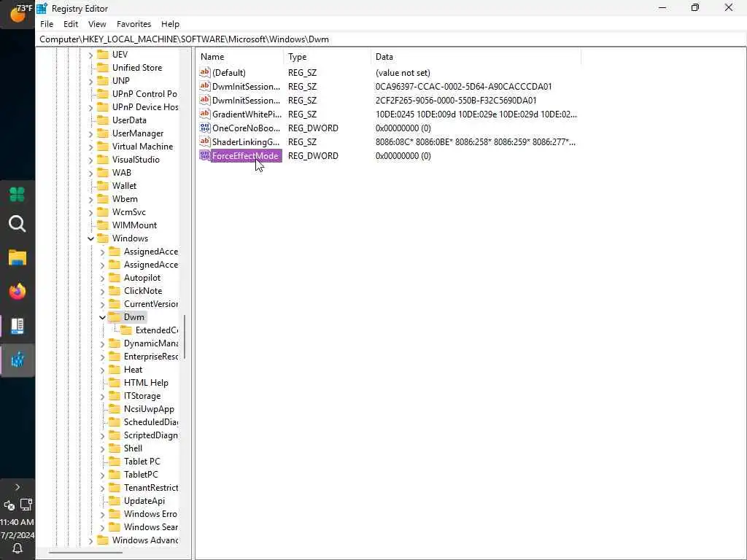Image resolution: width=747 pixels, height=560 pixels.
Task: Expand the UEV key
Action: pyautogui.click(x=90, y=55)
